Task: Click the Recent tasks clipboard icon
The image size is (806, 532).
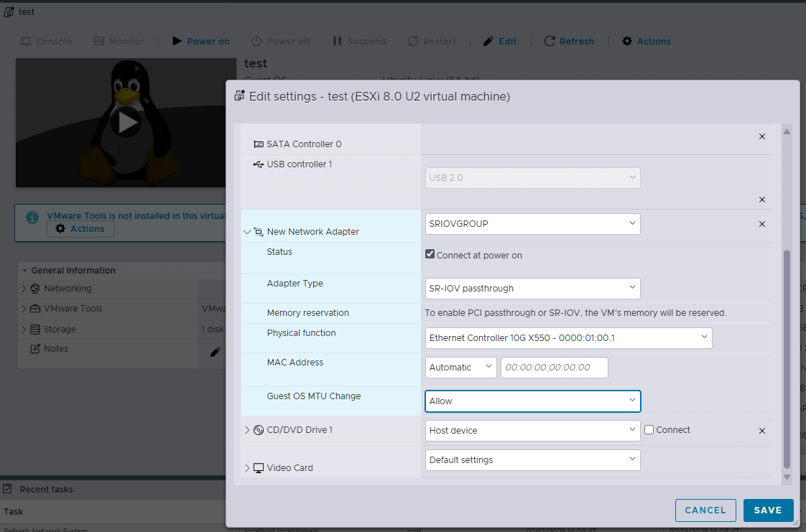Action: coord(8,489)
